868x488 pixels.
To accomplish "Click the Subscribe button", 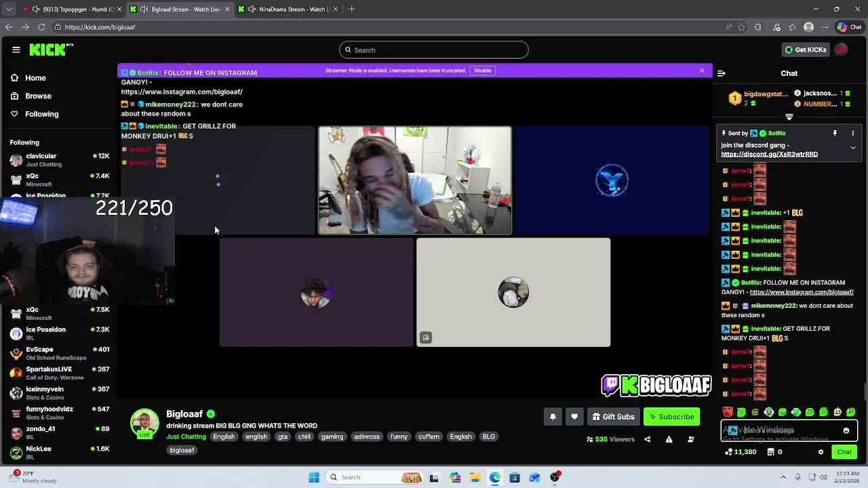I will 671,417.
